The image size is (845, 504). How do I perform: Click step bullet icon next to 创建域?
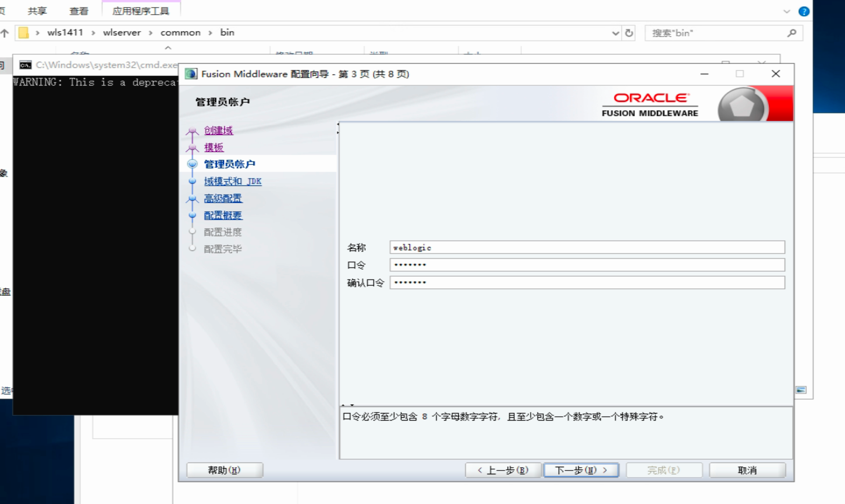click(x=192, y=131)
